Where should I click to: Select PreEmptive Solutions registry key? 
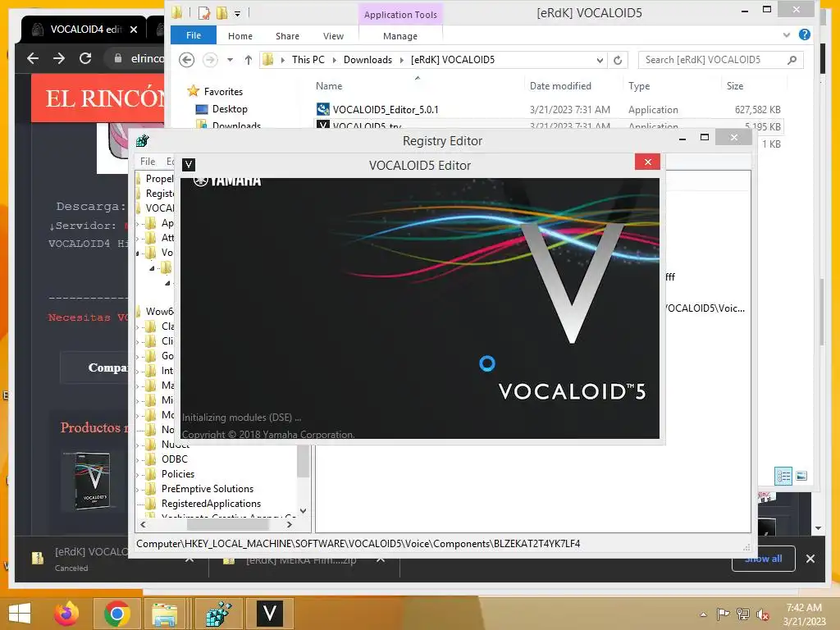tap(208, 489)
